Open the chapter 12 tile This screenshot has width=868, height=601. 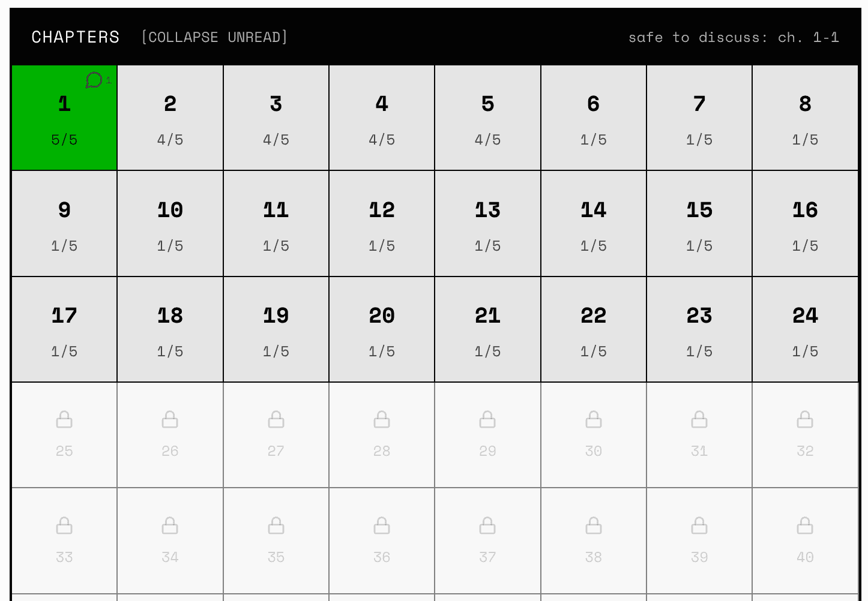(382, 224)
